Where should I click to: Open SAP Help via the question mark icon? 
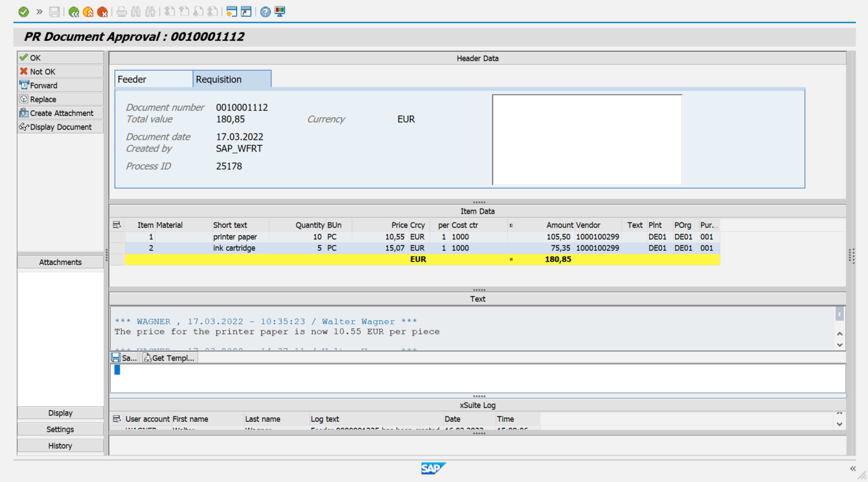pos(264,11)
